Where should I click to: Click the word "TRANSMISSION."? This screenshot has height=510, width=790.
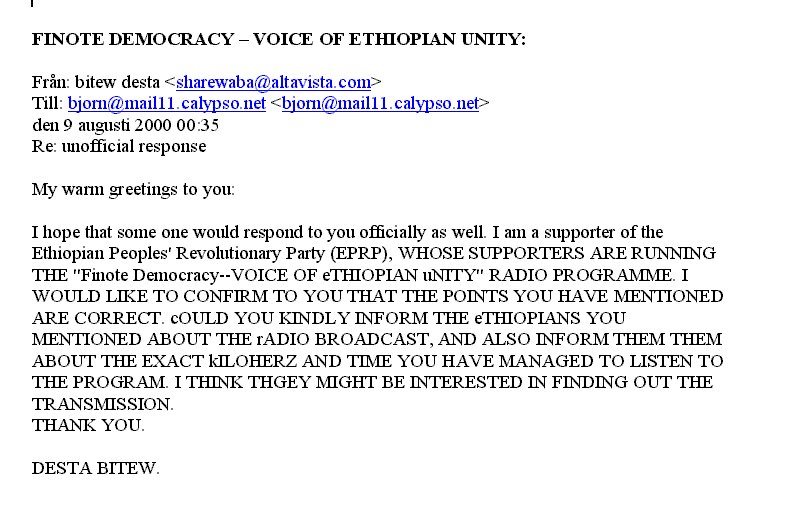(x=103, y=405)
